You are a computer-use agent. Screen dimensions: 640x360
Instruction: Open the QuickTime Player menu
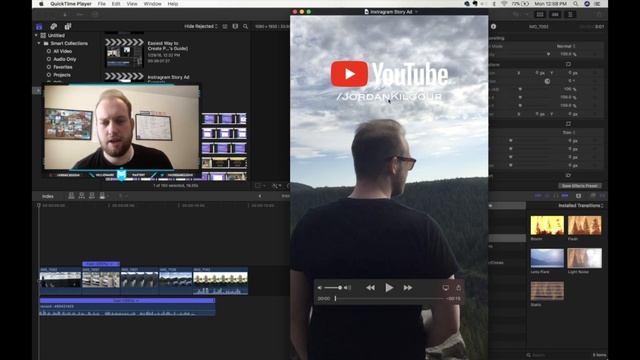point(71,4)
